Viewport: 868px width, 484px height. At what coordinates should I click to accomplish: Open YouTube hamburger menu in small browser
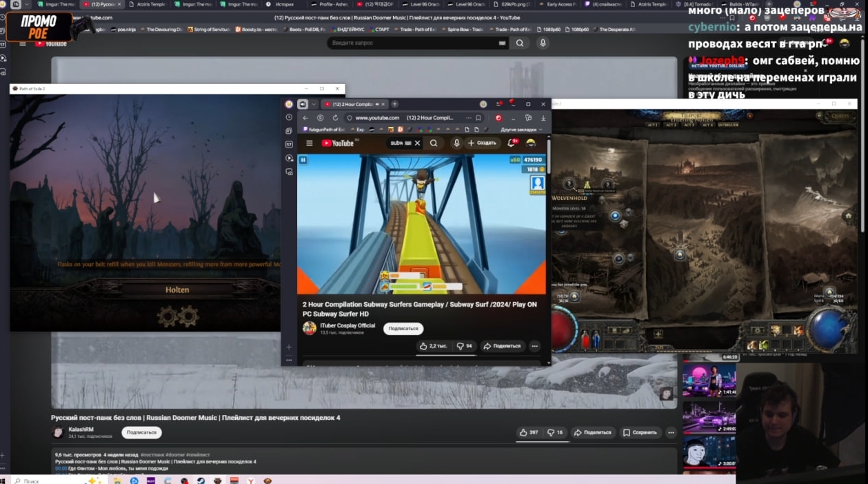(310, 143)
